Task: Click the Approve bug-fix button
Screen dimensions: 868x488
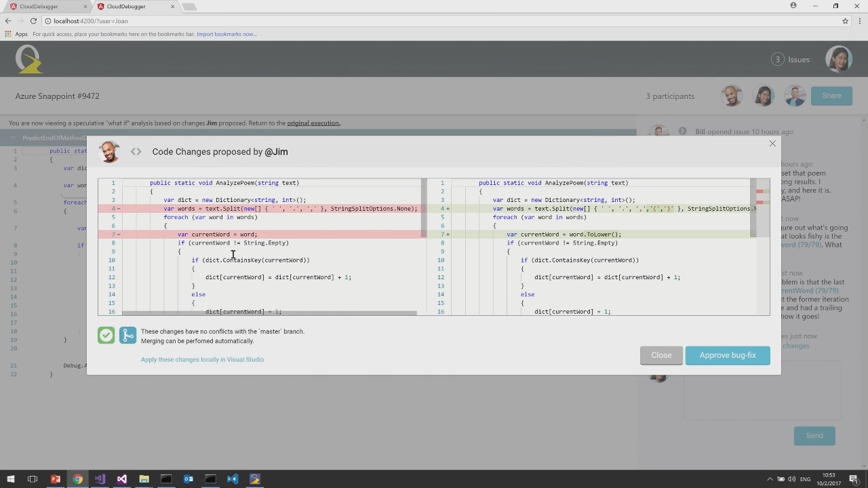Action: click(x=728, y=354)
